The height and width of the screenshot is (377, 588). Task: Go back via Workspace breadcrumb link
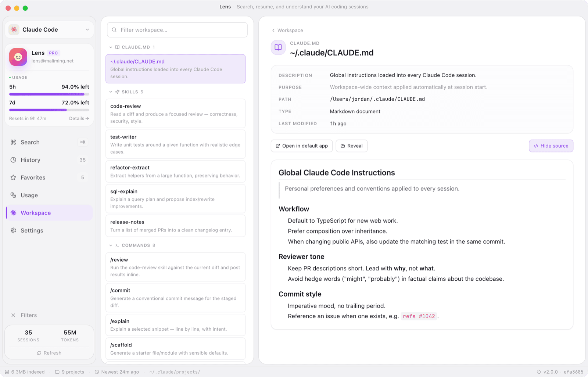[290, 30]
